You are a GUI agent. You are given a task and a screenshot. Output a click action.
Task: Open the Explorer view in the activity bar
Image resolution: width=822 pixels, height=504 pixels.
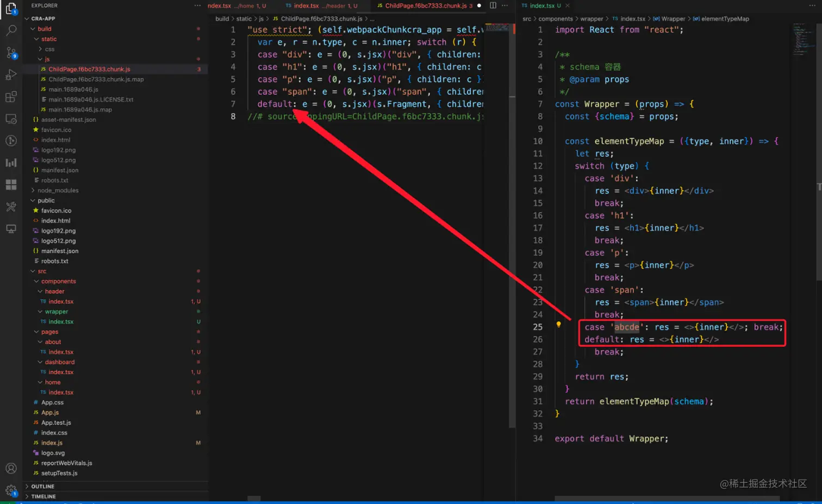click(x=11, y=9)
